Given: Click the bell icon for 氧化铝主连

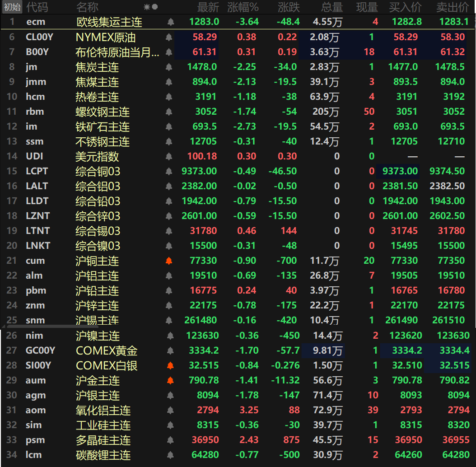Looking at the screenshot, I should tap(171, 410).
